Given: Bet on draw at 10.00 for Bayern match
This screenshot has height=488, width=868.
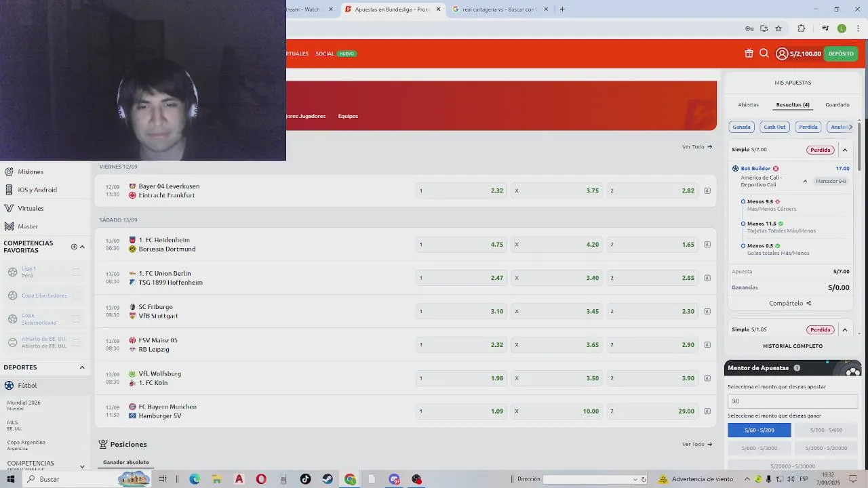Looking at the screenshot, I should 557,411.
